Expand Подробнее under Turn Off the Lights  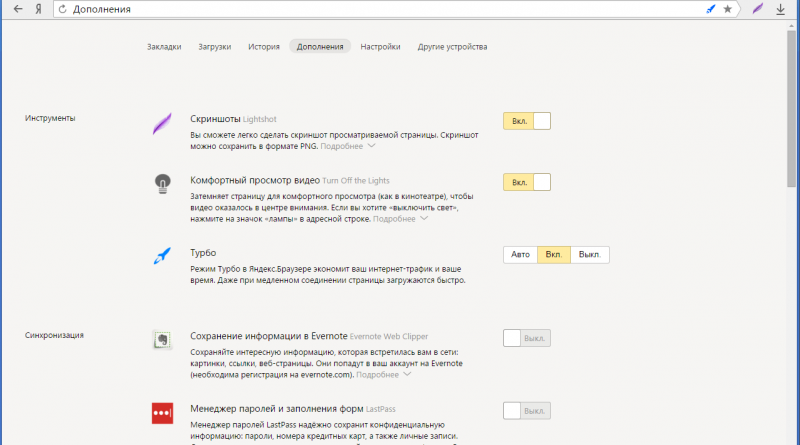[x=400, y=219]
